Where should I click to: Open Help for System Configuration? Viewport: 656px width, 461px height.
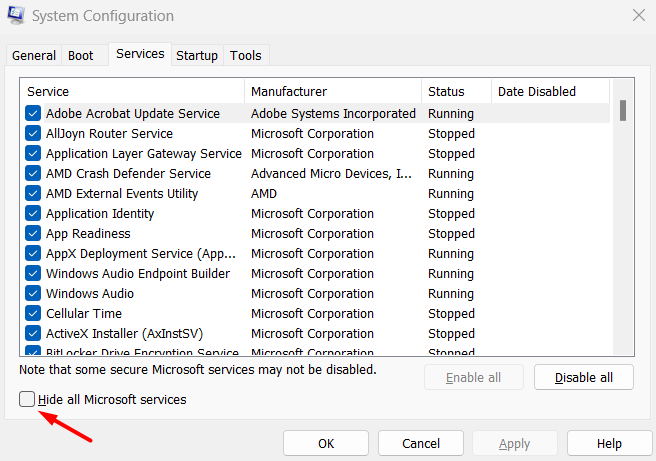pyautogui.click(x=609, y=443)
